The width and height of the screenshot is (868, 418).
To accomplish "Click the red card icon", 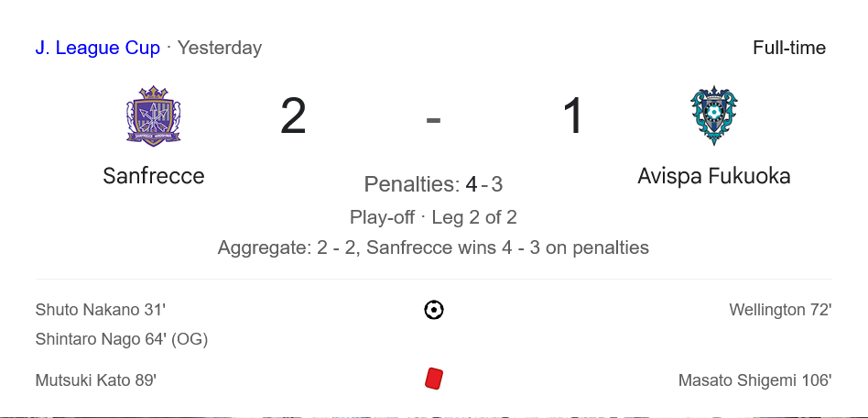I will click(434, 379).
